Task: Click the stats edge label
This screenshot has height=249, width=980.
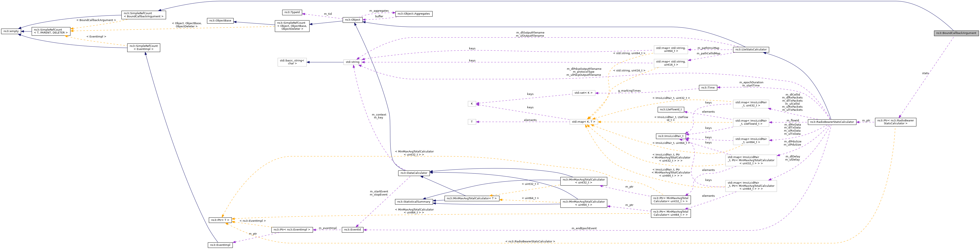Action: click(x=925, y=73)
